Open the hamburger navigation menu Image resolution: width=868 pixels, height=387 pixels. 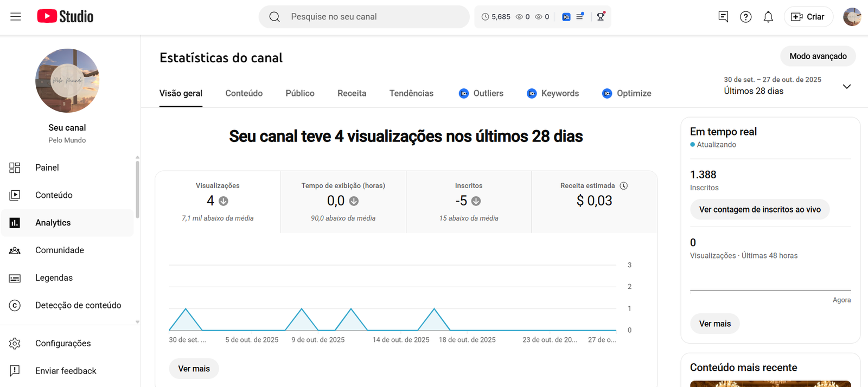point(16,17)
